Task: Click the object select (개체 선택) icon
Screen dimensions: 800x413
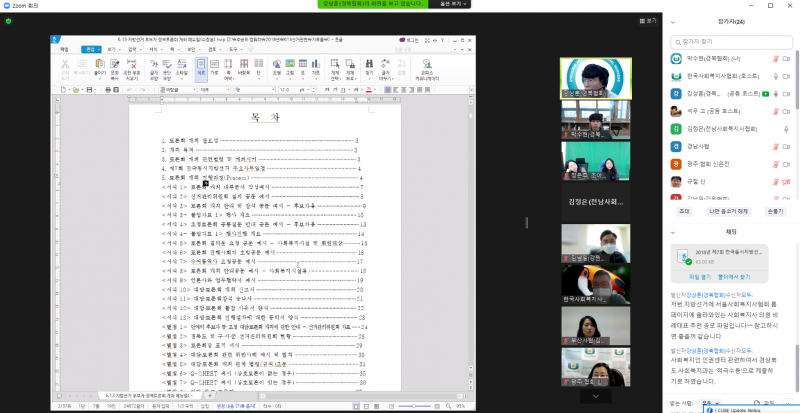Action: click(x=335, y=64)
